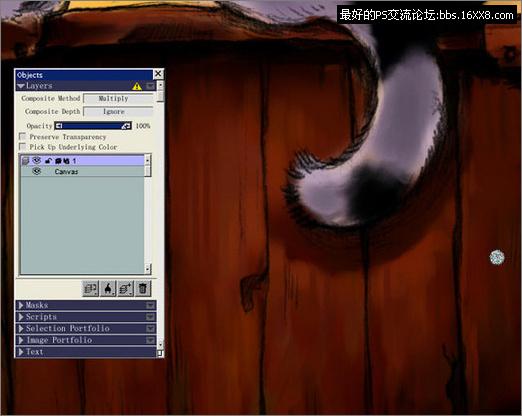Collapse the Layers section triangle
The image size is (522, 416).
pos(21,86)
